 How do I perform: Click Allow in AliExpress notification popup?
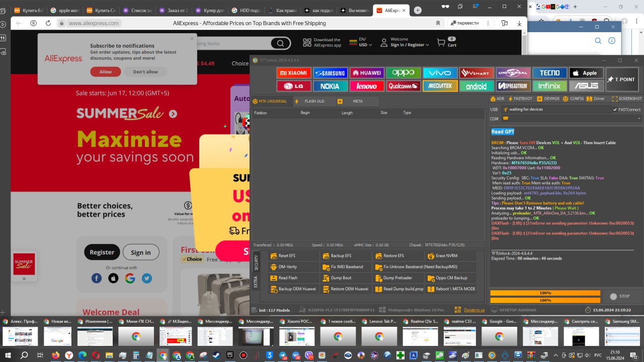[106, 72]
